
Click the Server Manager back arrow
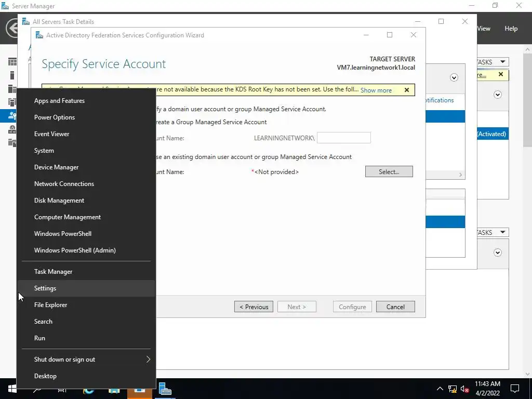click(12, 28)
